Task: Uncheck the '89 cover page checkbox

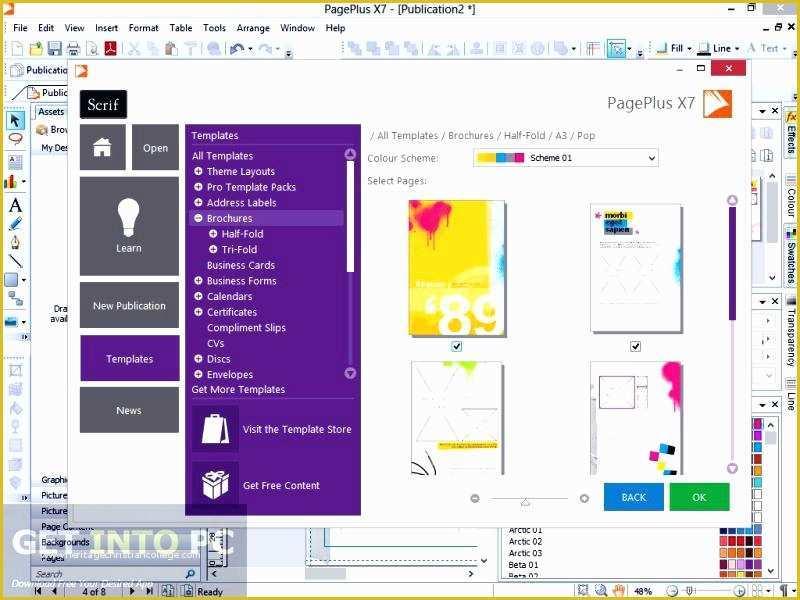Action: click(457, 346)
